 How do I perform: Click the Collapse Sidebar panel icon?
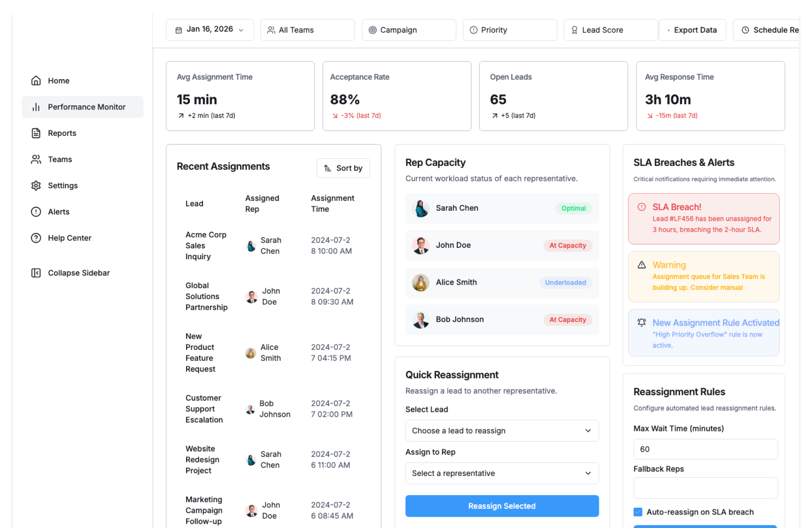pyautogui.click(x=36, y=273)
